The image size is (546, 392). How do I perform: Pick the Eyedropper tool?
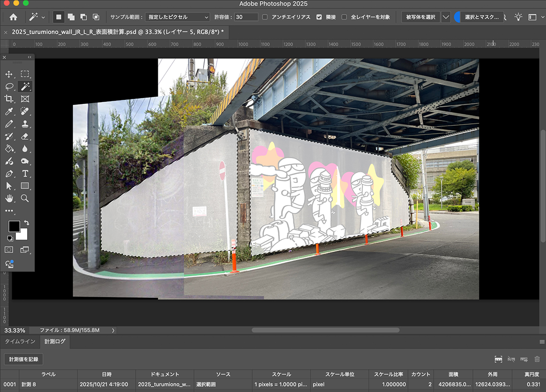click(x=9, y=111)
